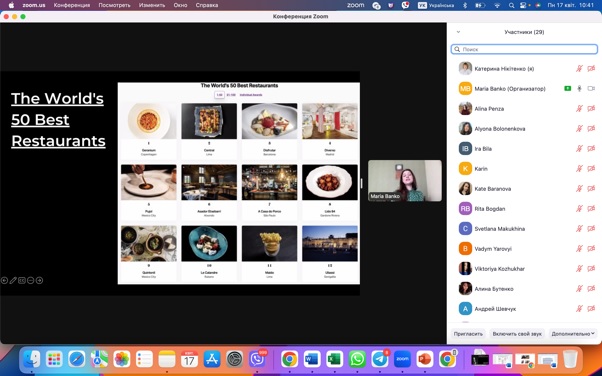
Task: Click Maria Banko's green screen share indicator
Action: click(567, 89)
